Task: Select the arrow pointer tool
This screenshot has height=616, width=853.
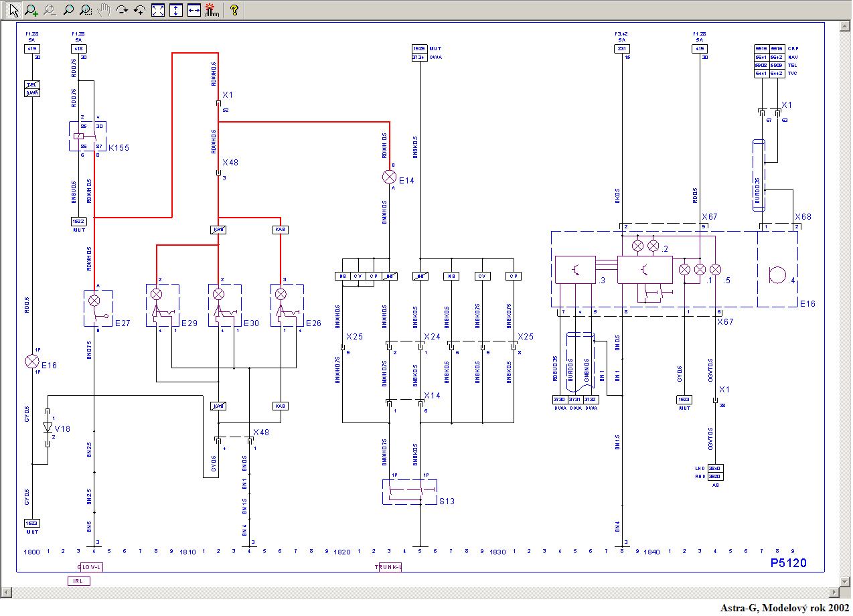Action: [13, 10]
